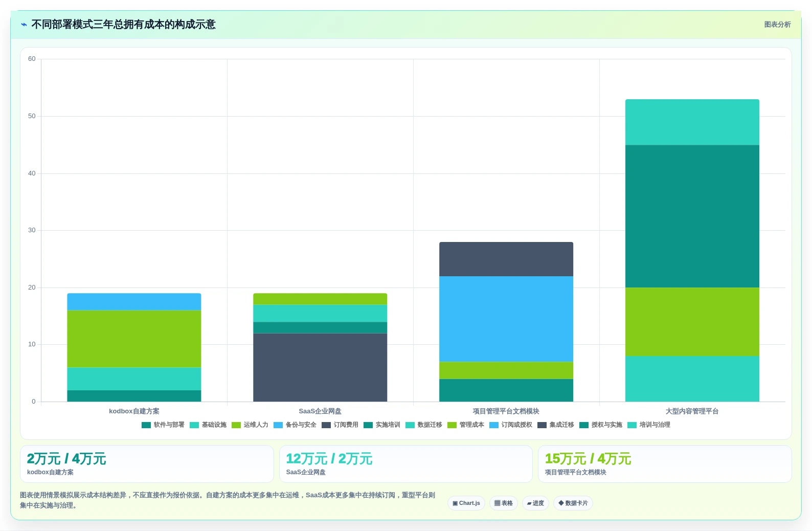
Task: Click the x-axis label kodbox自建方案
Action: 134,411
